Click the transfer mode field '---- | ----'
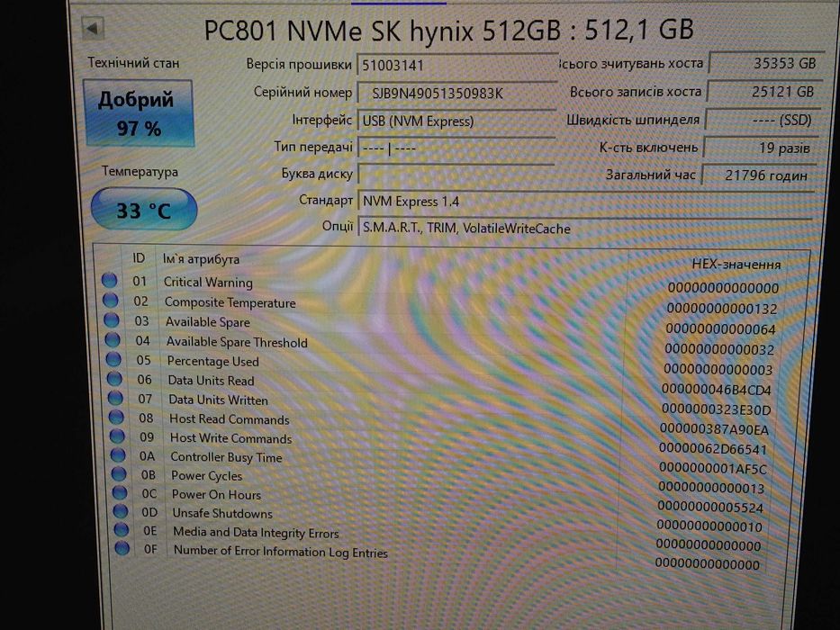840x630 pixels. pyautogui.click(x=456, y=148)
